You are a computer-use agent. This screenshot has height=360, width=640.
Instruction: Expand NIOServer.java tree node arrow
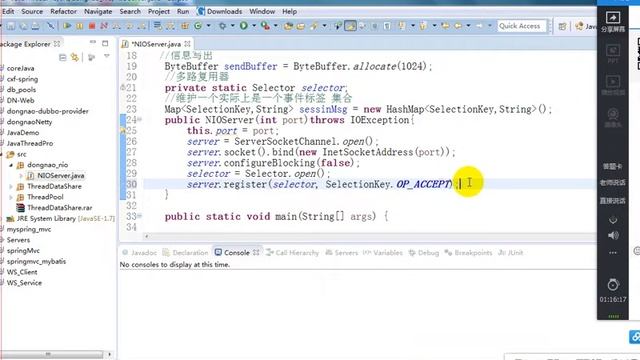pos(21,176)
